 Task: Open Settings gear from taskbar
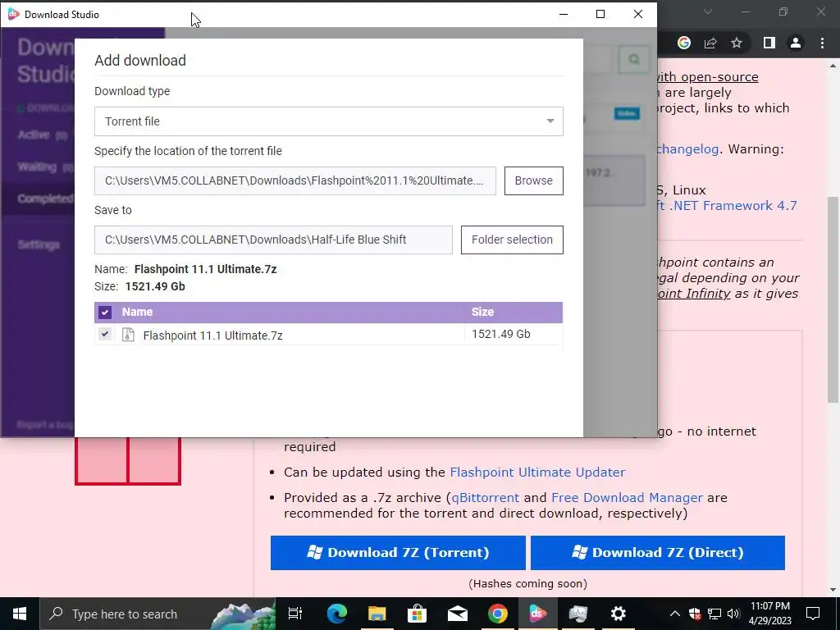[x=619, y=614]
